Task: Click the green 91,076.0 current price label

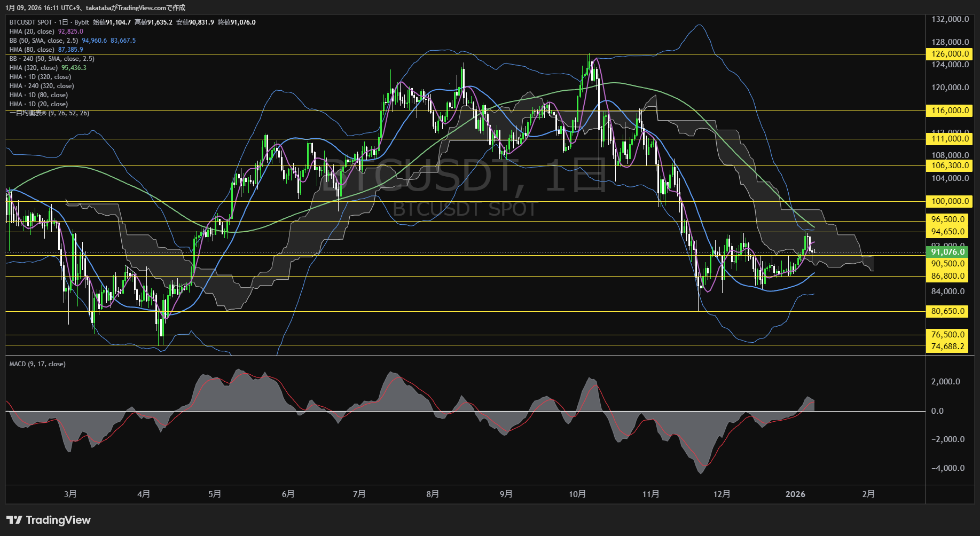Action: point(947,252)
